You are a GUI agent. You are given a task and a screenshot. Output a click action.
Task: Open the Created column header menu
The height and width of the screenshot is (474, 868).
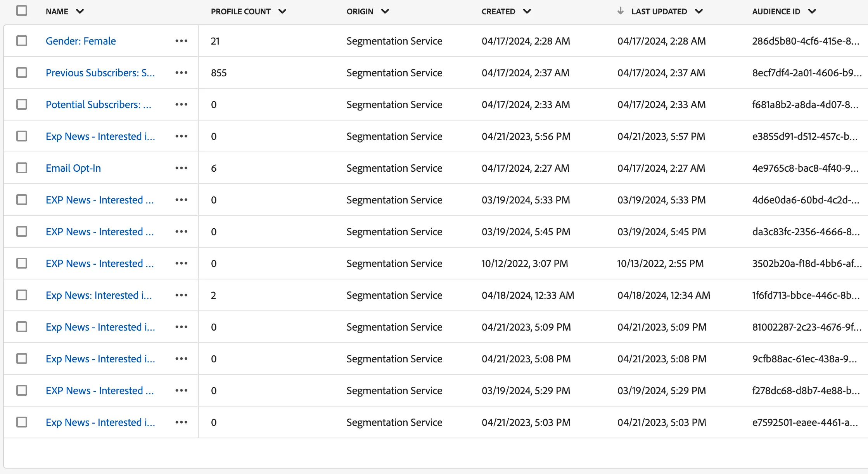click(527, 11)
